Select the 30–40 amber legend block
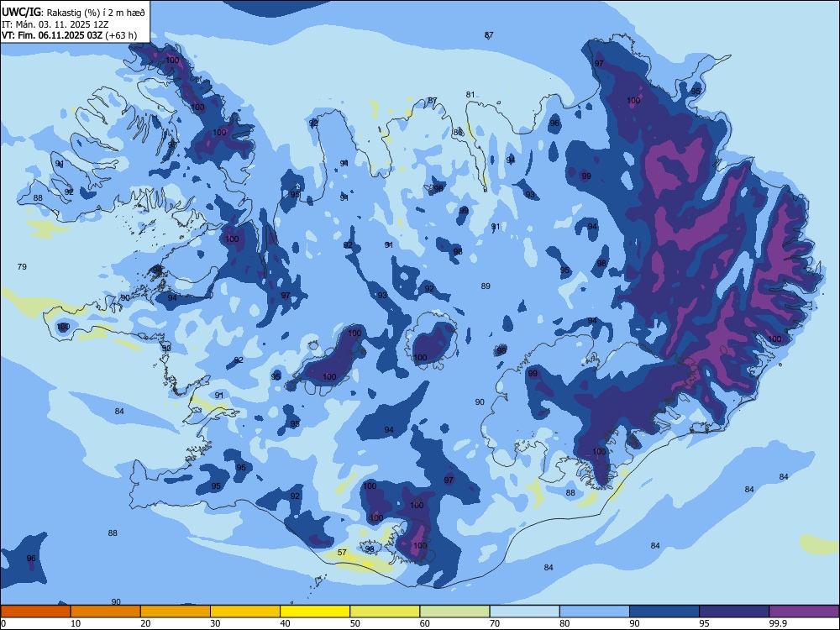The height and width of the screenshot is (630, 840). [245, 612]
